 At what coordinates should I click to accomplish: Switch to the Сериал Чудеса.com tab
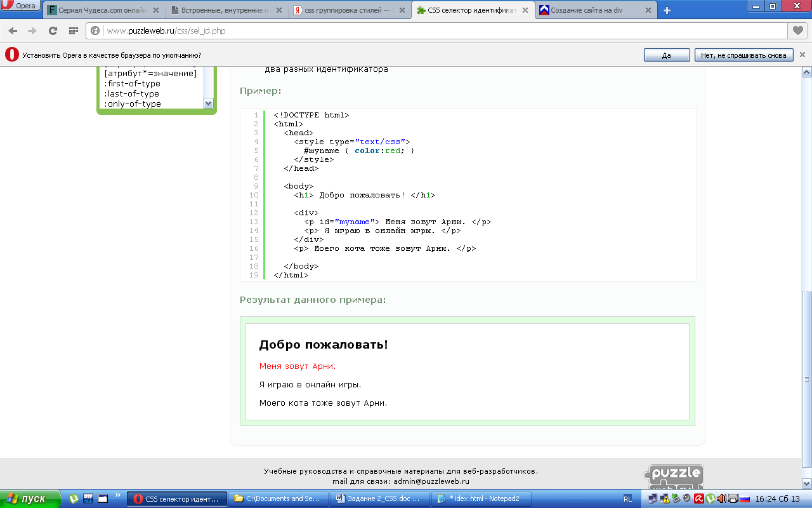[101, 11]
